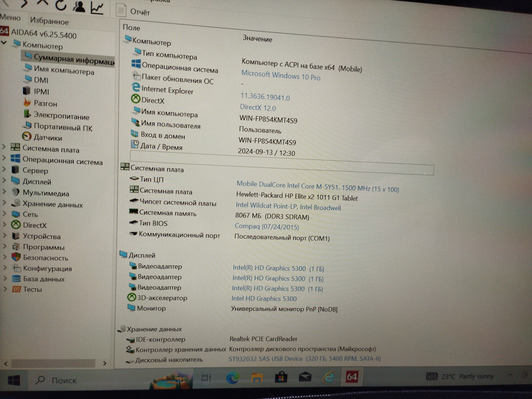
Task: Expand Операционная система tree node
Action: (4, 158)
